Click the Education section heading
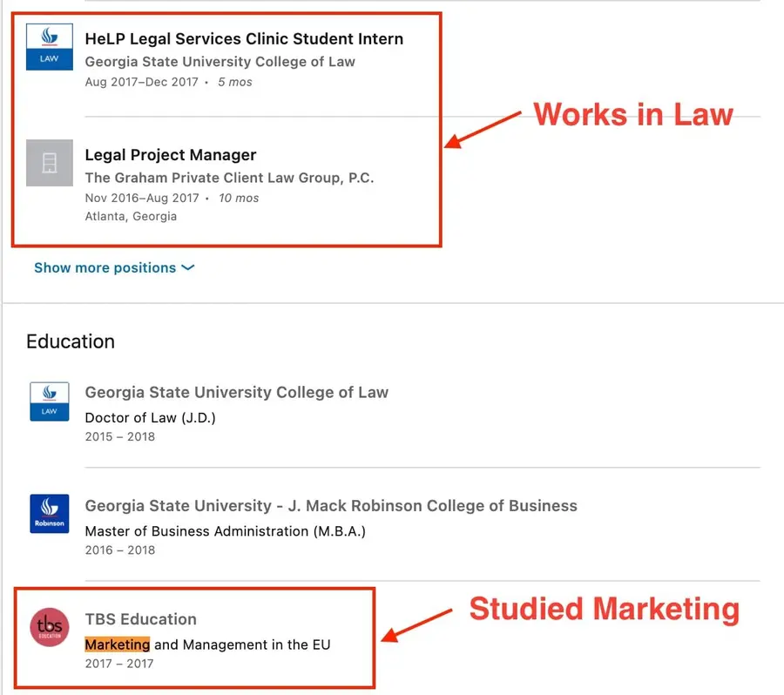The width and height of the screenshot is (784, 695). (x=71, y=342)
